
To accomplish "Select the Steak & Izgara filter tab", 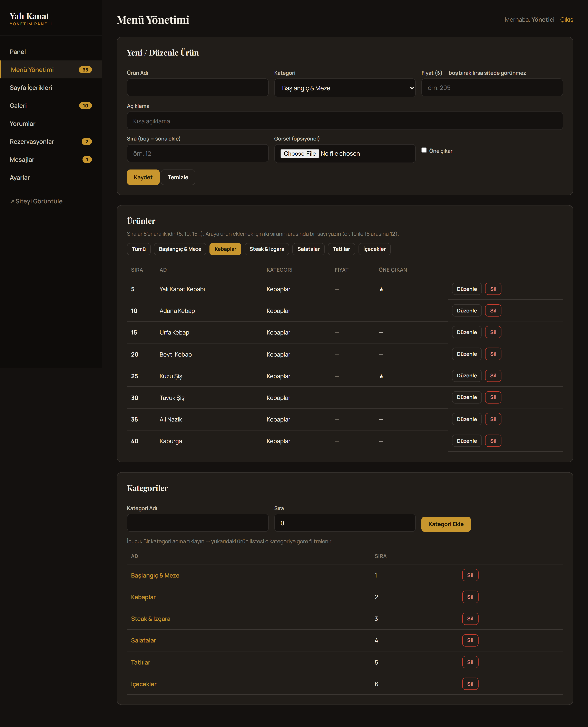I will [x=267, y=249].
